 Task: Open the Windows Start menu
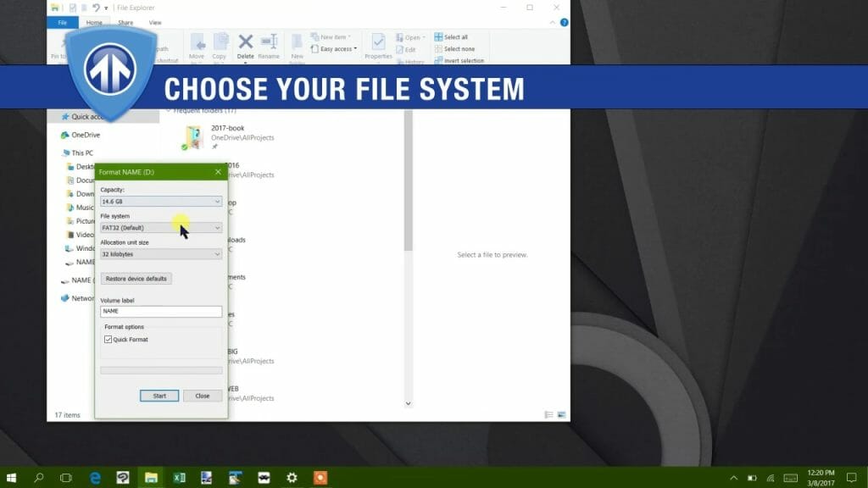pos(11,478)
